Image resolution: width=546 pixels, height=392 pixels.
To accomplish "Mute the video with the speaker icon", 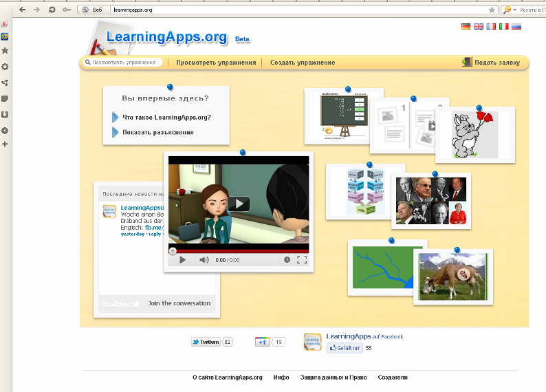I will point(204,260).
